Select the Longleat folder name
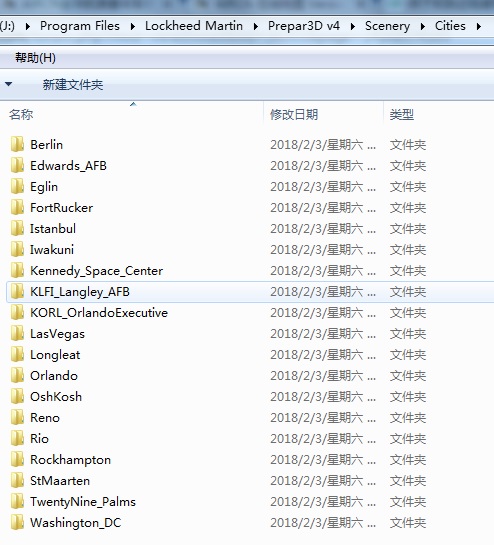 pos(55,355)
